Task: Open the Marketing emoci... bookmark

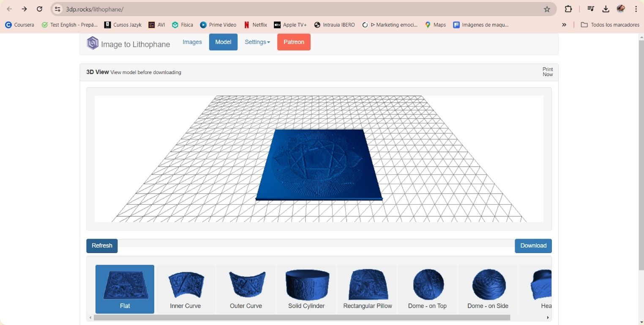Action: [x=390, y=25]
